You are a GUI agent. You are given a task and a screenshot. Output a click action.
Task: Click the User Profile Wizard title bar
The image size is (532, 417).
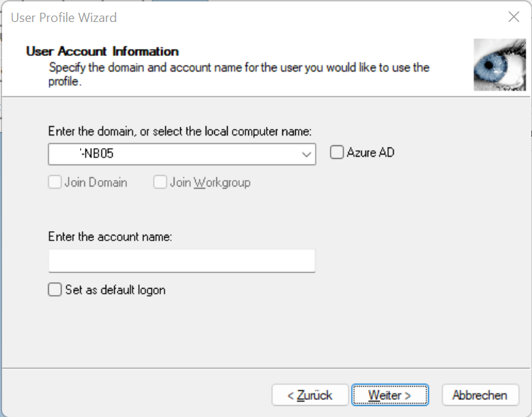coord(213,18)
